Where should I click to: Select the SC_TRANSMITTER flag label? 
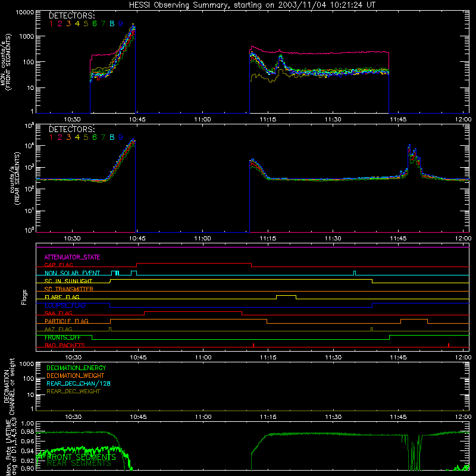69,289
